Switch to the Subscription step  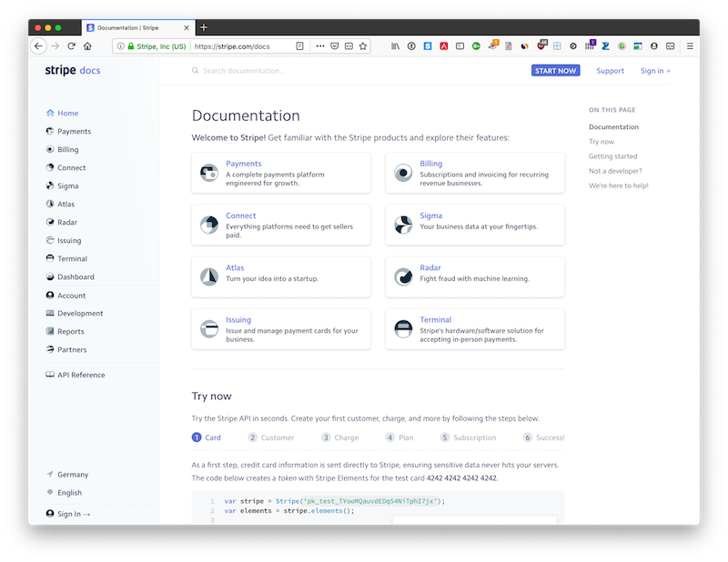point(468,437)
